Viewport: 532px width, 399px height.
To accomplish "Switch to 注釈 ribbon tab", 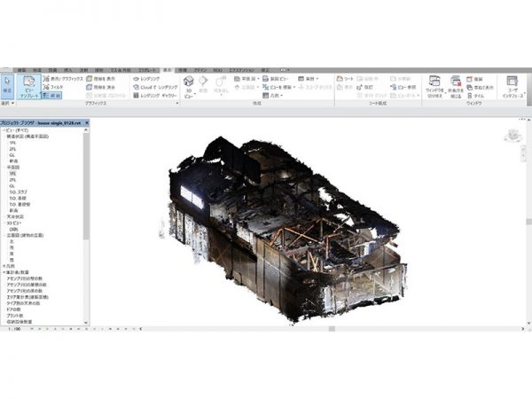I will point(84,70).
